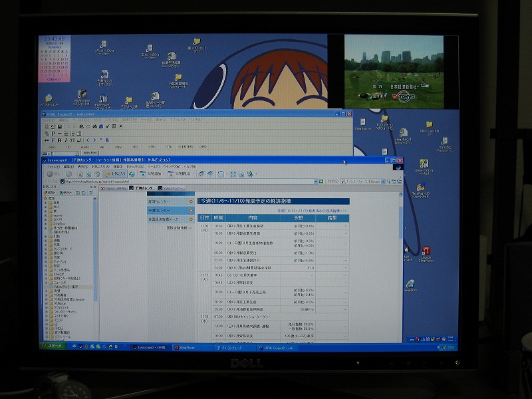Expand 為替 folder in favorites tree
The image size is (532, 399).
click(46, 291)
